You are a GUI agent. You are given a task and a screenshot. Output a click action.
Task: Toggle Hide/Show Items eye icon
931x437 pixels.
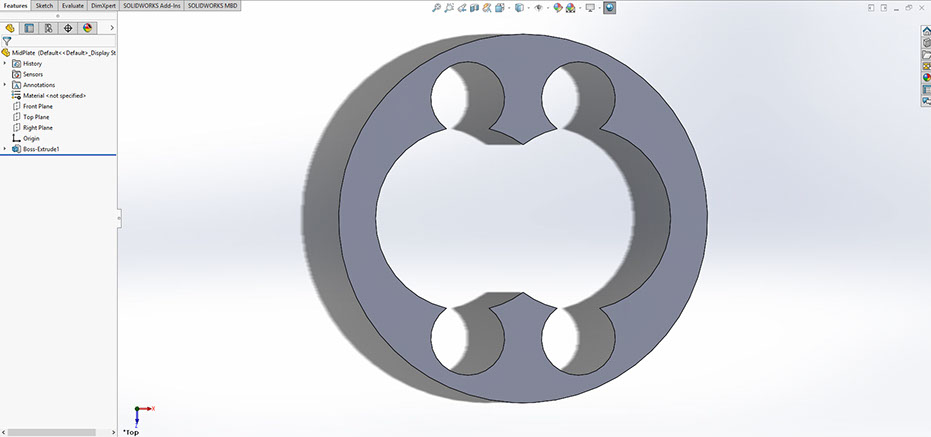(x=538, y=7)
